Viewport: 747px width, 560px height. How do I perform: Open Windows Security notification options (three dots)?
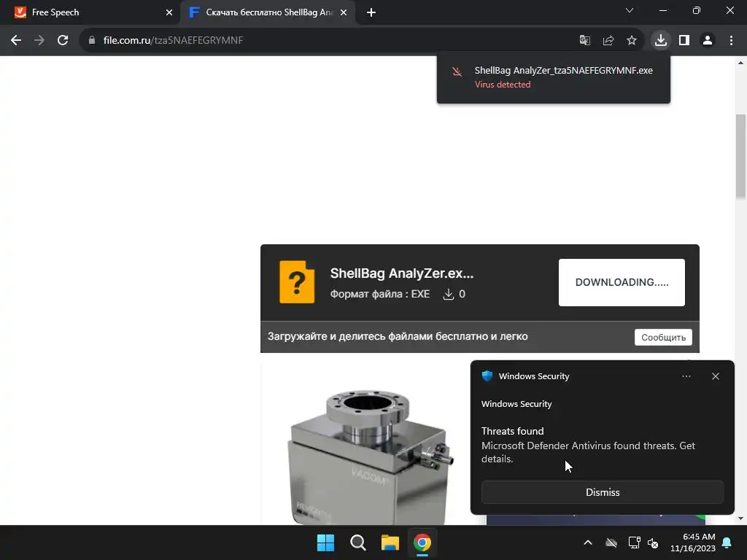[x=686, y=376]
